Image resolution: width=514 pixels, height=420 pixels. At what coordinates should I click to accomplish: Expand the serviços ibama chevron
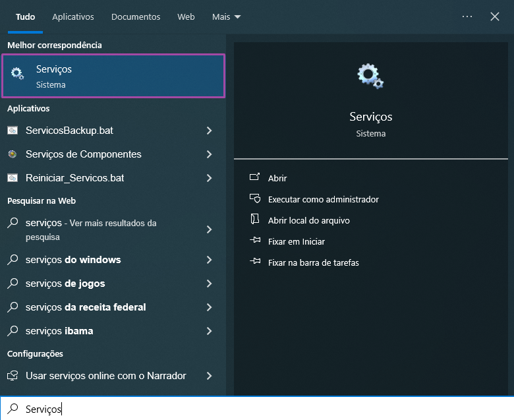click(209, 331)
